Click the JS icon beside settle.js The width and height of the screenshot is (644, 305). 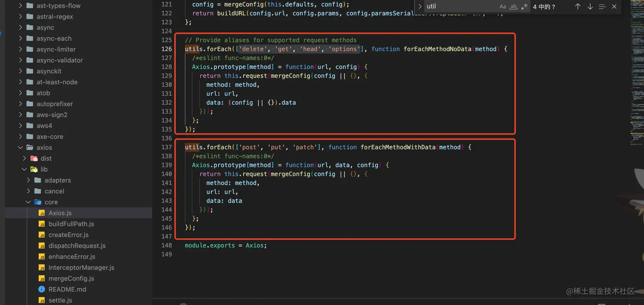coord(42,300)
